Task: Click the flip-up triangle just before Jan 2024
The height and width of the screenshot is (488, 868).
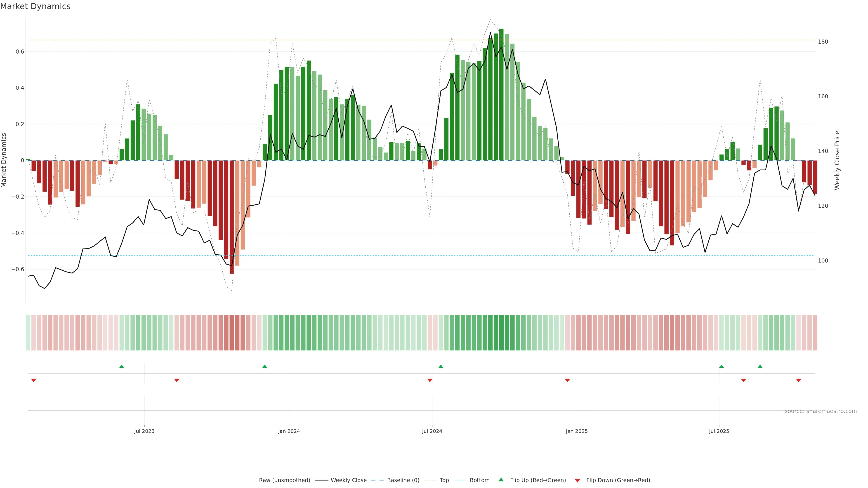Action: tap(264, 366)
